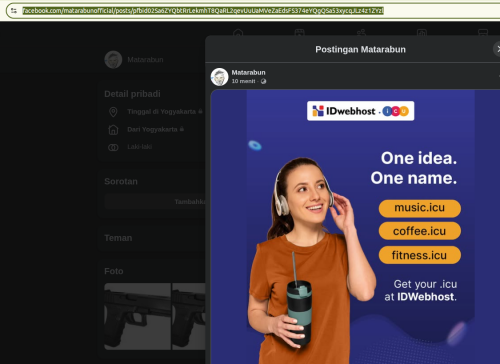Open the friends icon in top navigation
This screenshot has height=364, width=500.
[361, 33]
